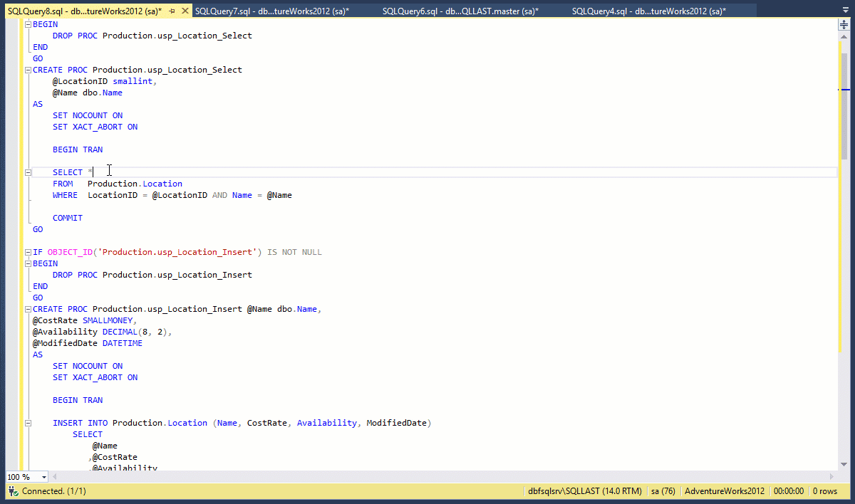The width and height of the screenshot is (855, 504).
Task: Pin the SQLQuery8.sql tab
Action: (x=172, y=11)
